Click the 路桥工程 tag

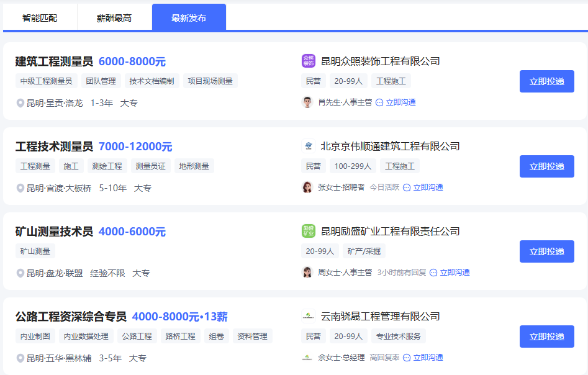click(180, 337)
